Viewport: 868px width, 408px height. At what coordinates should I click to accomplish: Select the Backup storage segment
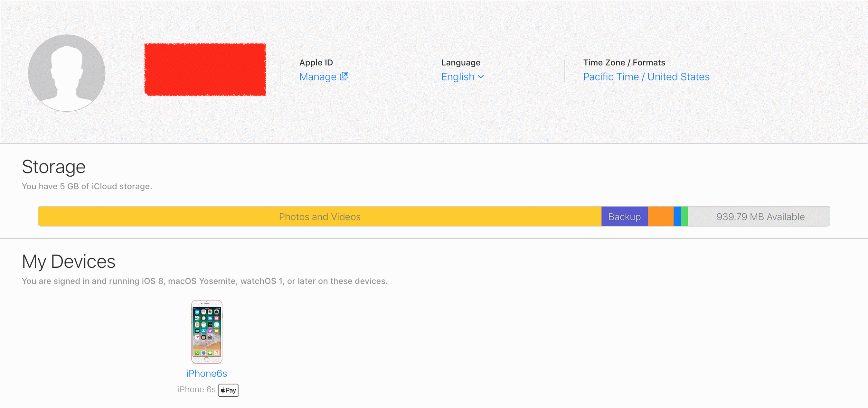click(624, 217)
